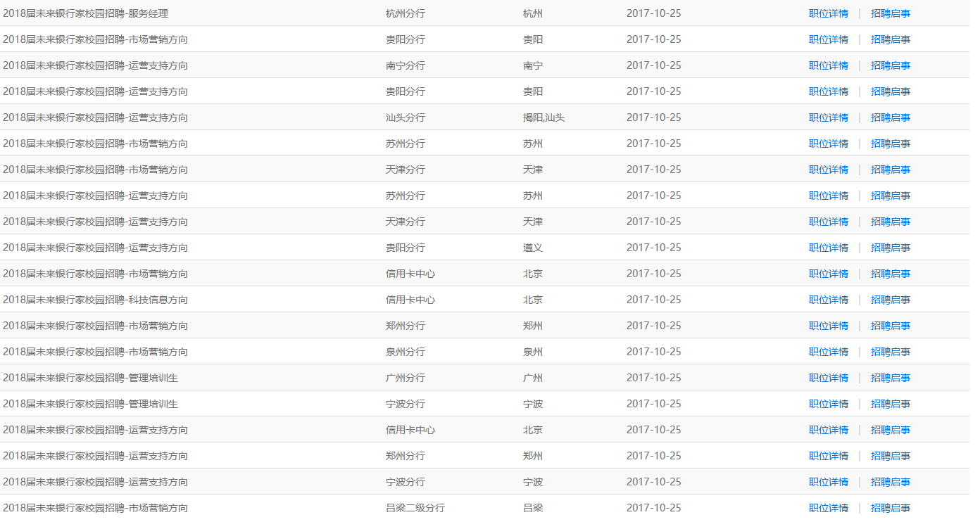Open 职位详情 for 汕头分行 运营支持方向
Screen dimensions: 980x529
click(828, 117)
